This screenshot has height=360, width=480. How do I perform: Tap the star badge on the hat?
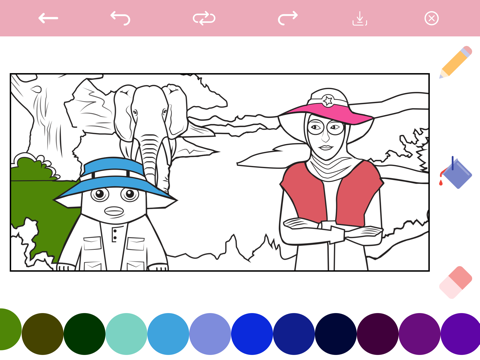pyautogui.click(x=328, y=100)
